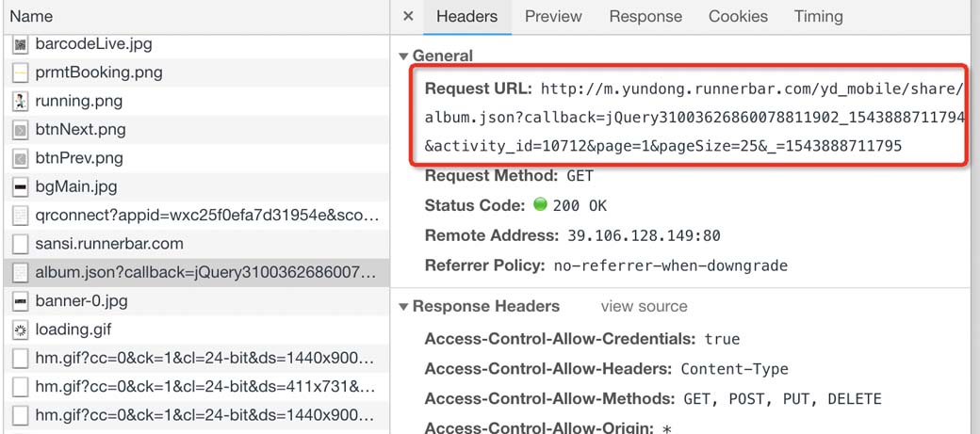This screenshot has width=980, height=434.
Task: Click the no-referrer-when-downgrade policy value
Action: [671, 266]
